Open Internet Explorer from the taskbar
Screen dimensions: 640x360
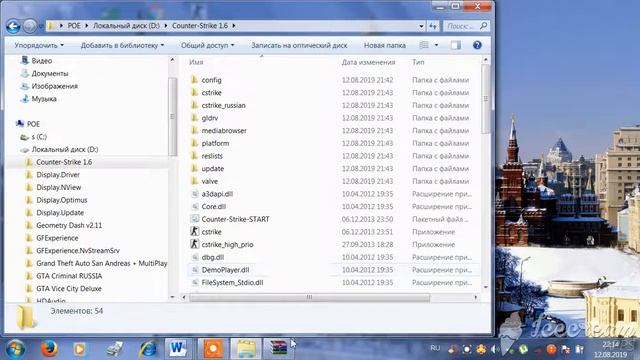coord(148,349)
